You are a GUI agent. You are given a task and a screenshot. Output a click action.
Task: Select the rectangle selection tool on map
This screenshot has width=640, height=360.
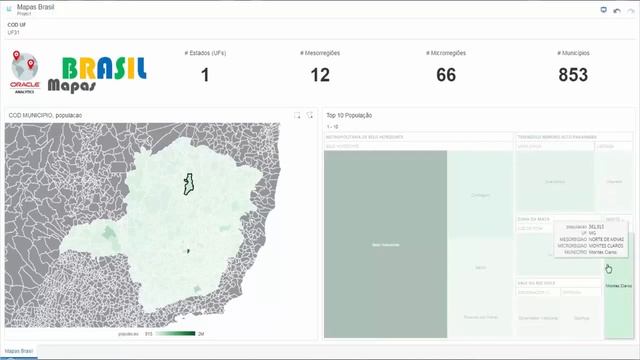(x=297, y=116)
